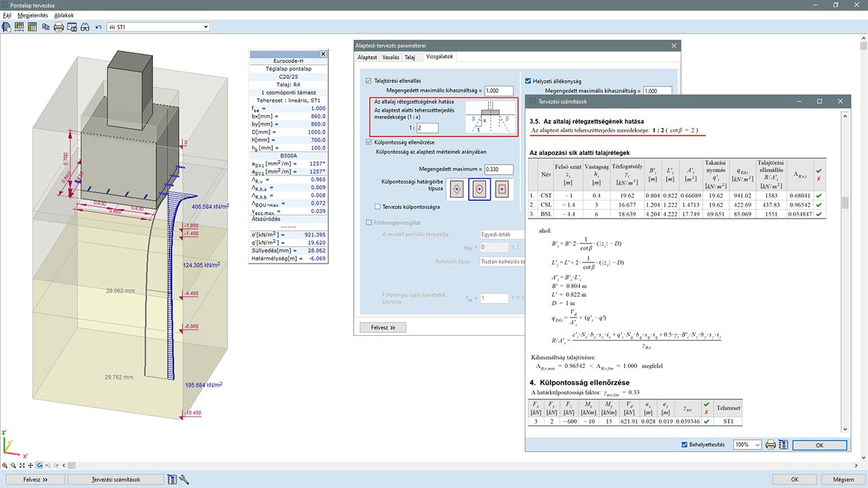Click the table settings icon beside wrench
The height and width of the screenshot is (488, 868).
tap(172, 480)
